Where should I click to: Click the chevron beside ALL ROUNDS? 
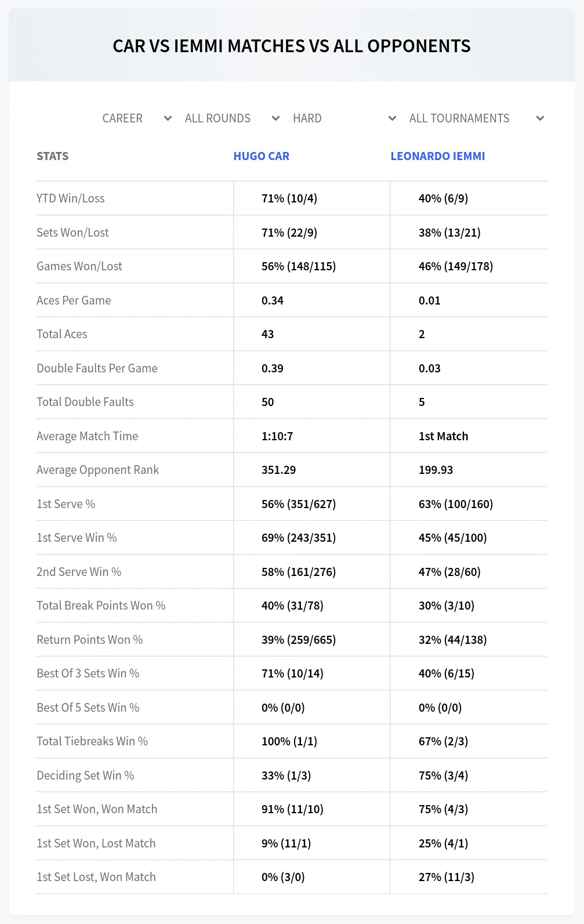point(275,118)
